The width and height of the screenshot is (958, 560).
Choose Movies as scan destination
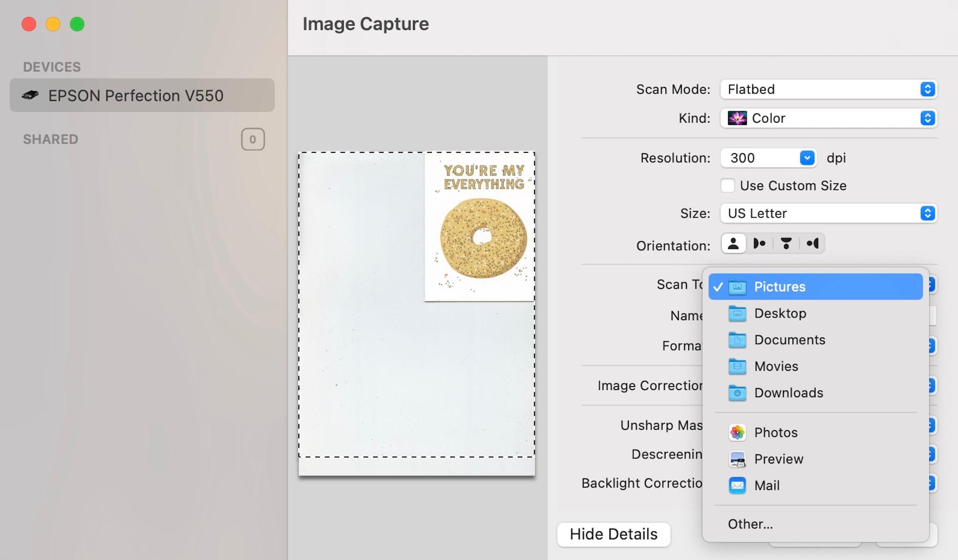click(x=815, y=366)
